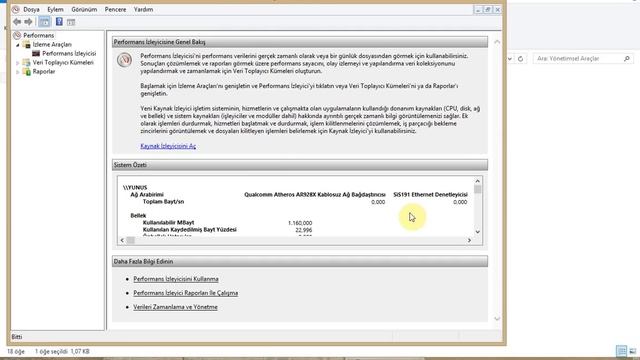Minimize the inner MMC child window
Image resolution: width=640 pixels, height=360 pixels.
point(478,9)
